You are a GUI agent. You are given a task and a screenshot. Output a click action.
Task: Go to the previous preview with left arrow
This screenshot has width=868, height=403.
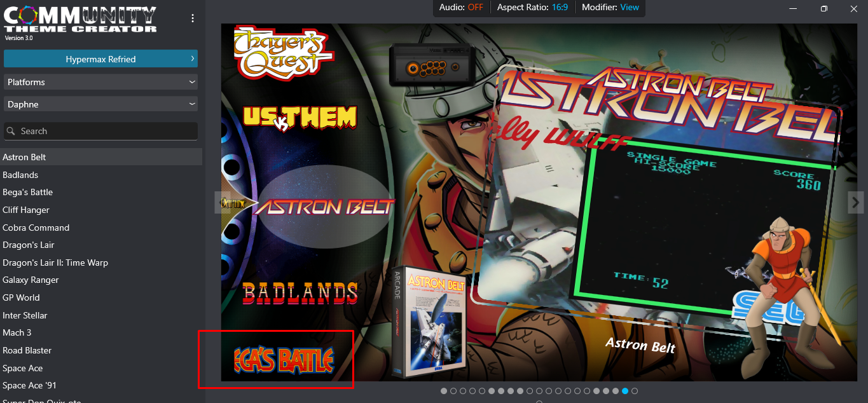pos(222,202)
